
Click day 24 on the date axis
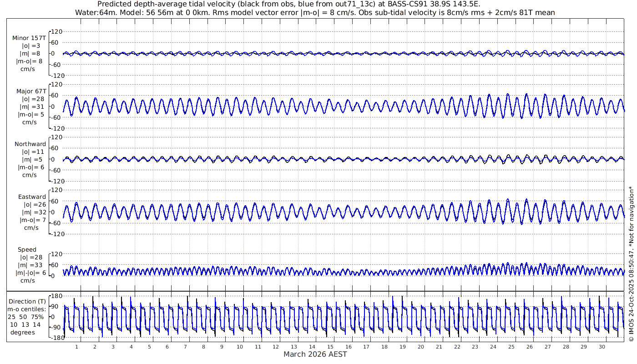(x=493, y=347)
